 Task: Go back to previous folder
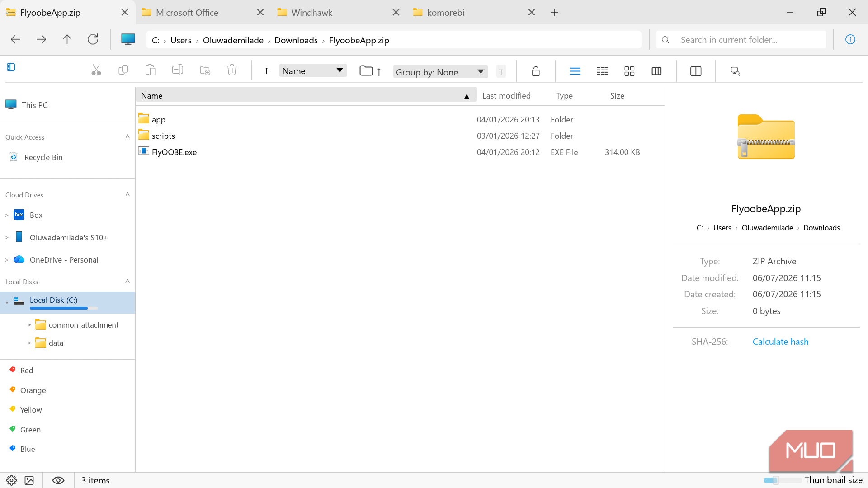[15, 40]
